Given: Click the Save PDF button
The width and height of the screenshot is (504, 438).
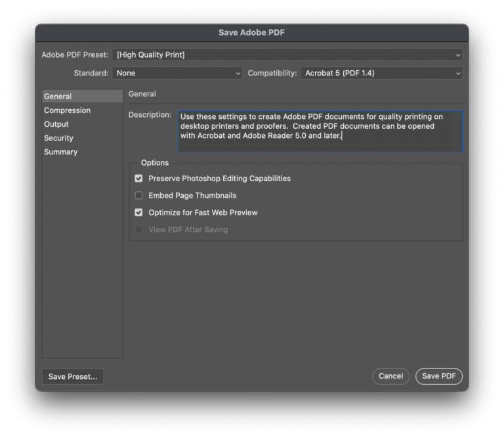Looking at the screenshot, I should point(439,376).
